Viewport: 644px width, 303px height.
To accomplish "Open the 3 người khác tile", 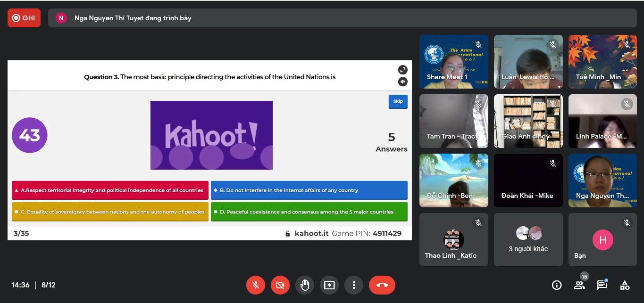I will click(x=528, y=240).
